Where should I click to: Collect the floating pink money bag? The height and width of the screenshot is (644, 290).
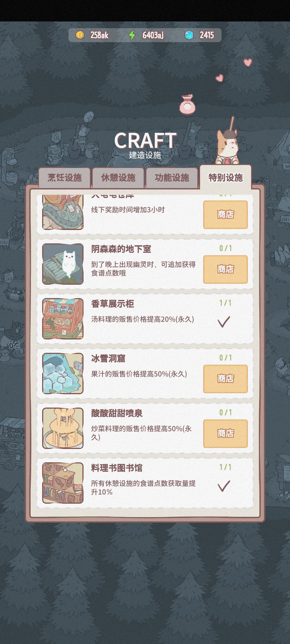click(x=187, y=104)
